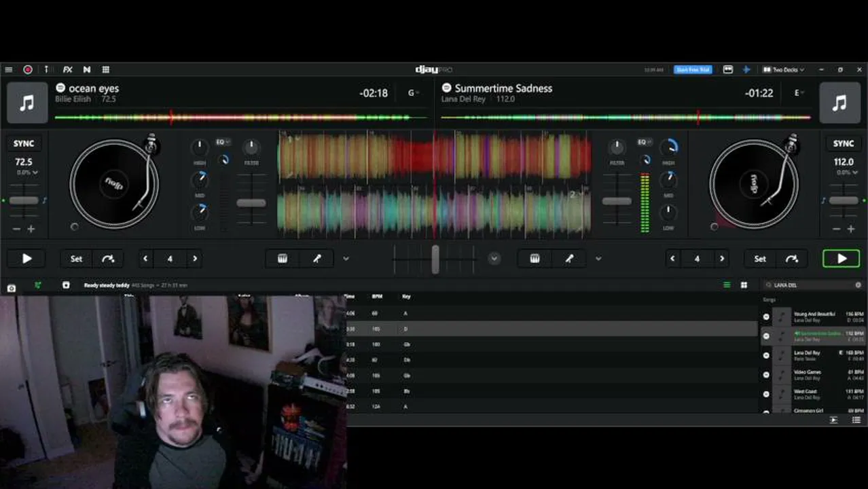The height and width of the screenshot is (489, 868).
Task: Toggle SYNC on the left deck
Action: (24, 143)
